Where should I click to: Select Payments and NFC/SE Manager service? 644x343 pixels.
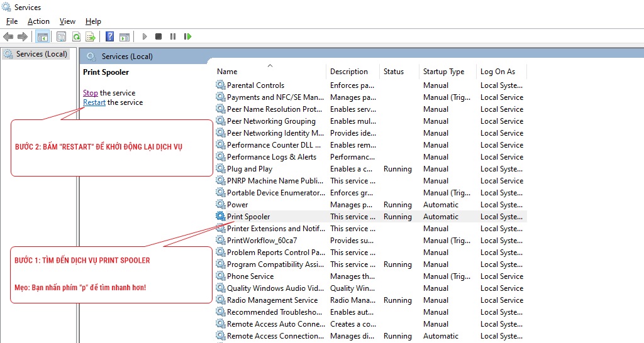pyautogui.click(x=370, y=97)
